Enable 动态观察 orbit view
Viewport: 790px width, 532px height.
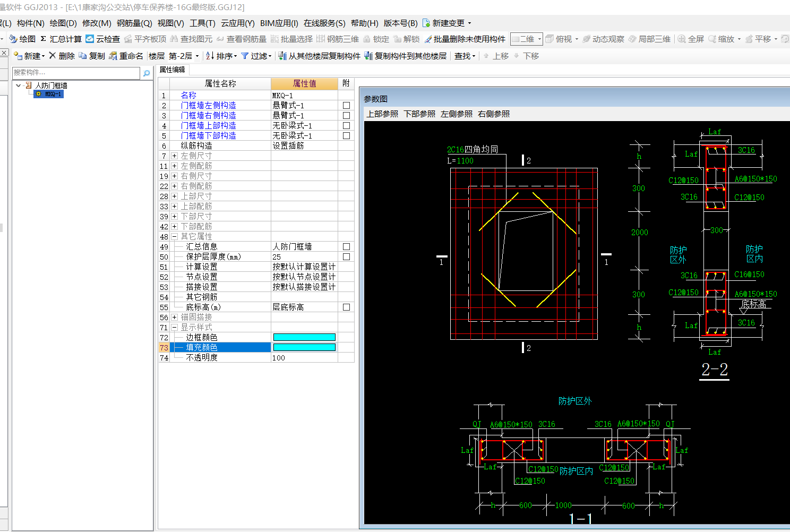point(603,39)
